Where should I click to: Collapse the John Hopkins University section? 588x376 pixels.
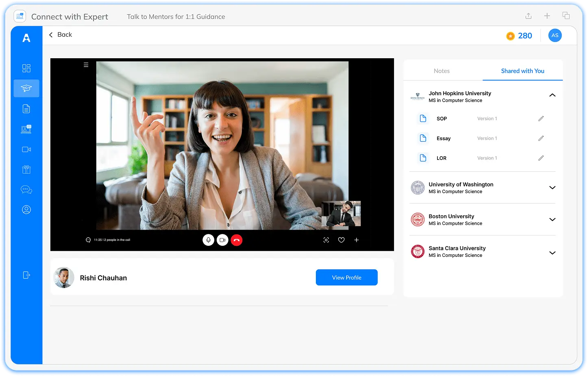(552, 95)
